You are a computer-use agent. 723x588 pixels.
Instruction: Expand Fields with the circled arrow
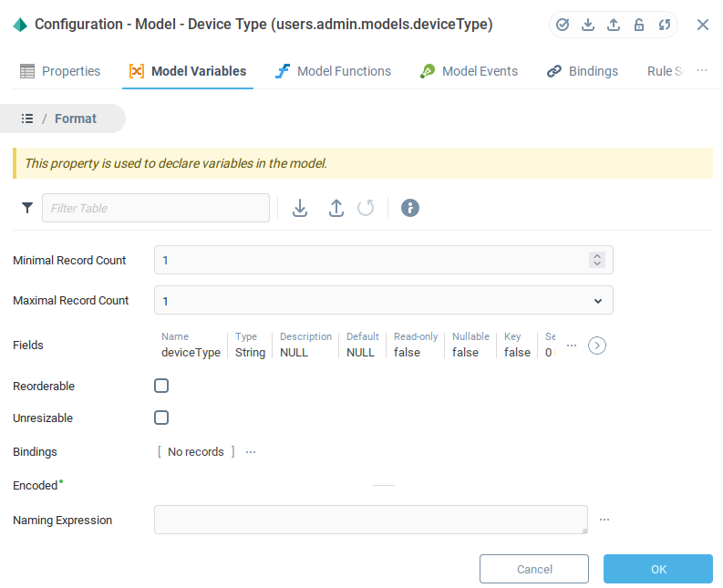click(597, 346)
